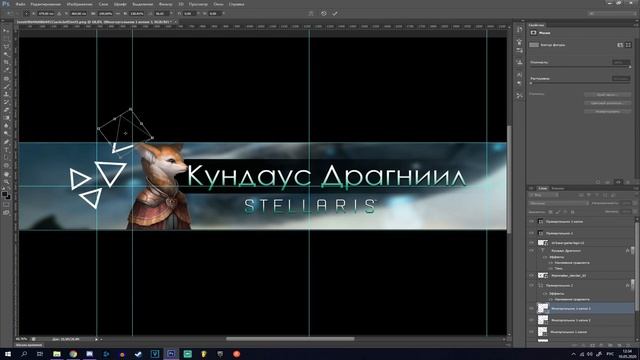Viewport: 640px width, 360px height.
Task: Select the Eraser tool
Action: pyautogui.click(x=6, y=110)
